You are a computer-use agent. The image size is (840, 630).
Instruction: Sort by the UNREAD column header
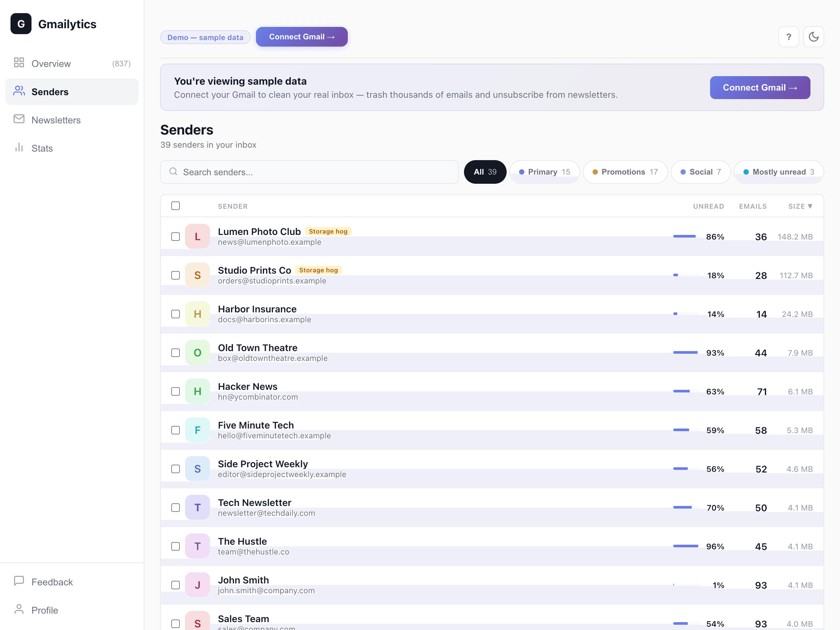(708, 206)
